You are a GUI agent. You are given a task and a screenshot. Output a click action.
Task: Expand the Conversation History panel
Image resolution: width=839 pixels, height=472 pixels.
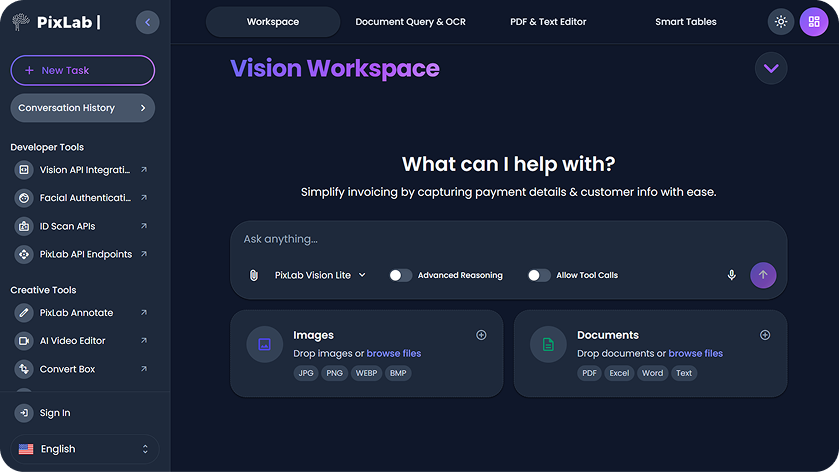tap(82, 108)
